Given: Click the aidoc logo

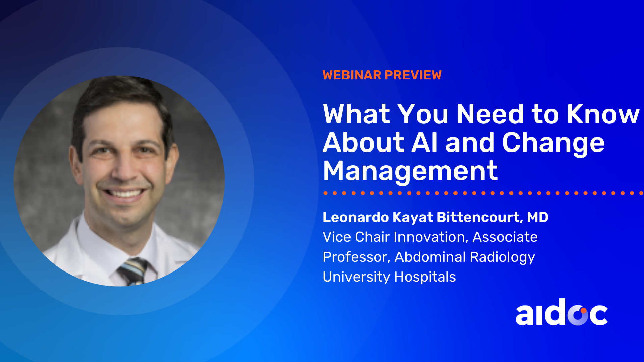Looking at the screenshot, I should tap(562, 312).
